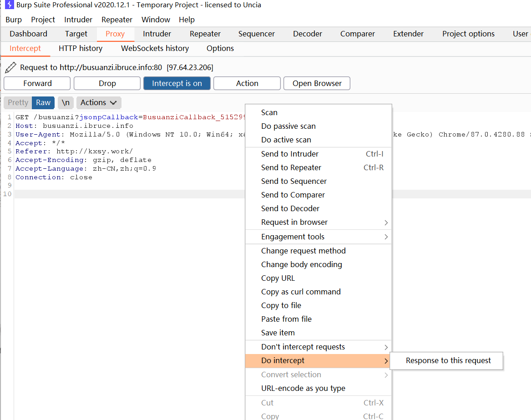Click empty line 10 of request editor
The height and width of the screenshot is (420, 531).
pyautogui.click(x=129, y=194)
